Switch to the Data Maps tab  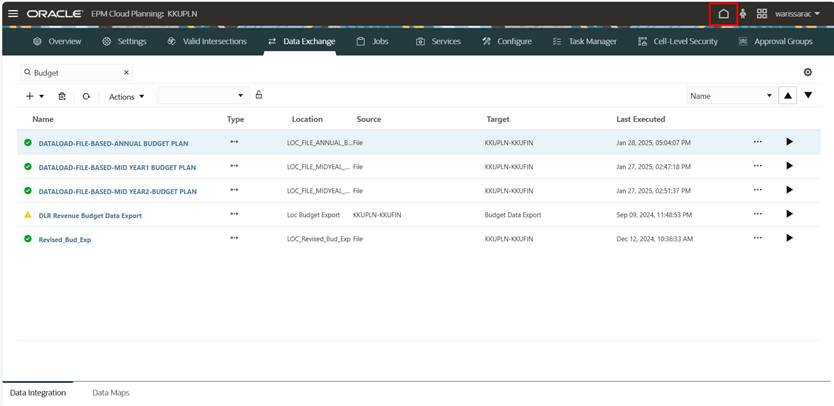(110, 393)
